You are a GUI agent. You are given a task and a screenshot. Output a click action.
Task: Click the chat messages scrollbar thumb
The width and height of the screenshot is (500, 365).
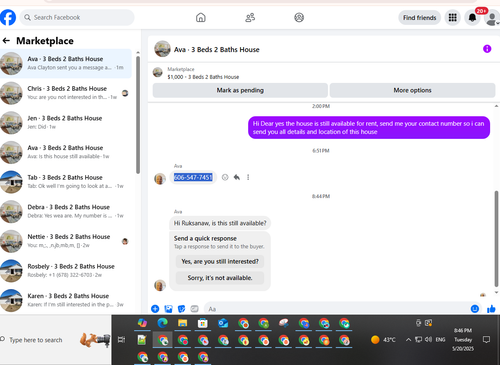pyautogui.click(x=496, y=238)
